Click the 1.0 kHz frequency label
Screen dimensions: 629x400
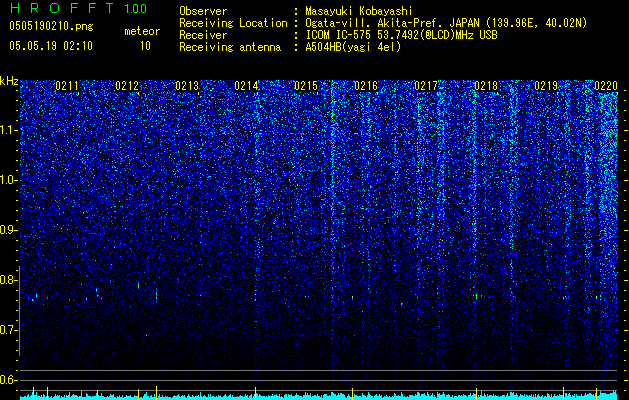(x=8, y=180)
